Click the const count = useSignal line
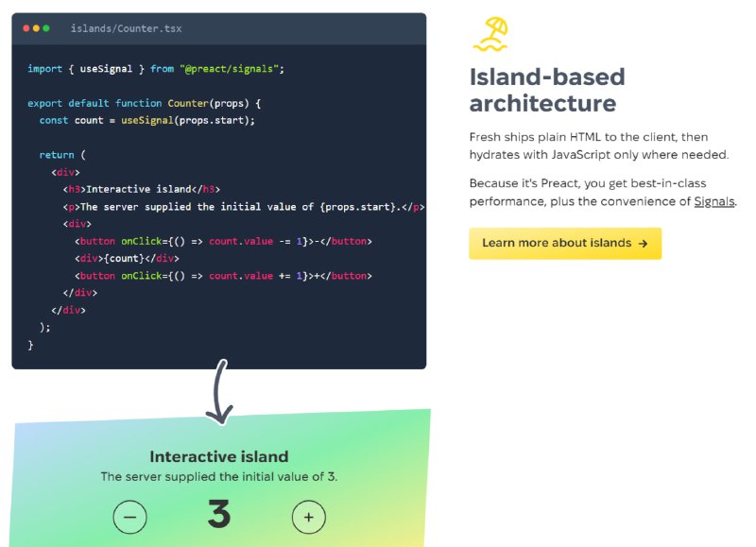 pyautogui.click(x=147, y=121)
